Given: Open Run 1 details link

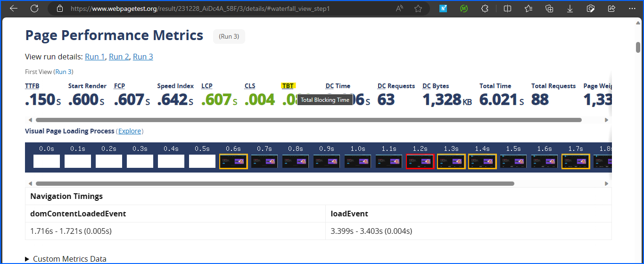Looking at the screenshot, I should [x=95, y=57].
